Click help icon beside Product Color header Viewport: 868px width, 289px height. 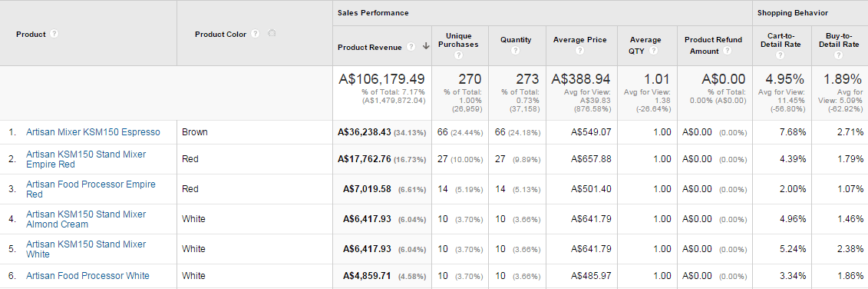point(255,34)
